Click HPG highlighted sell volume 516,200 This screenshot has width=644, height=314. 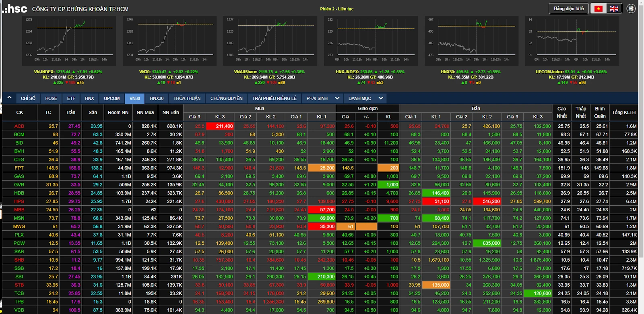click(487, 201)
